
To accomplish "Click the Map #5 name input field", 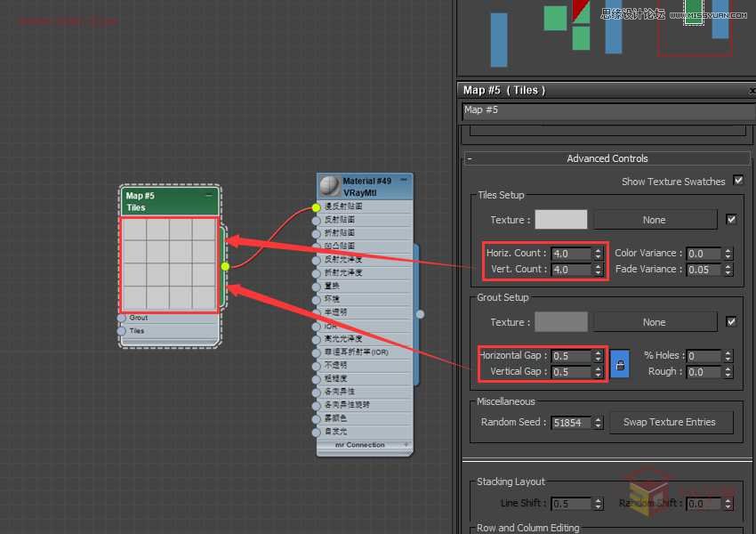I will coord(608,110).
